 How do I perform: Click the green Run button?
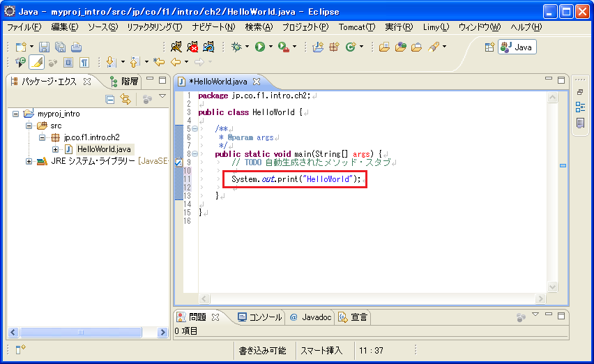tap(259, 47)
